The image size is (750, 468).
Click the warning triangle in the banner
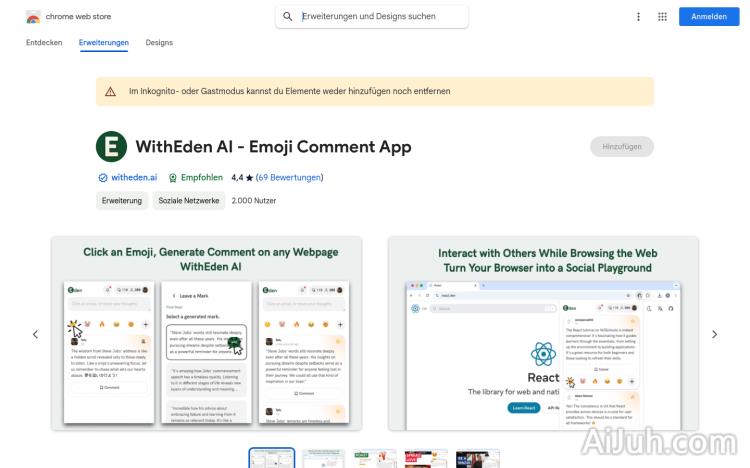[x=110, y=91]
